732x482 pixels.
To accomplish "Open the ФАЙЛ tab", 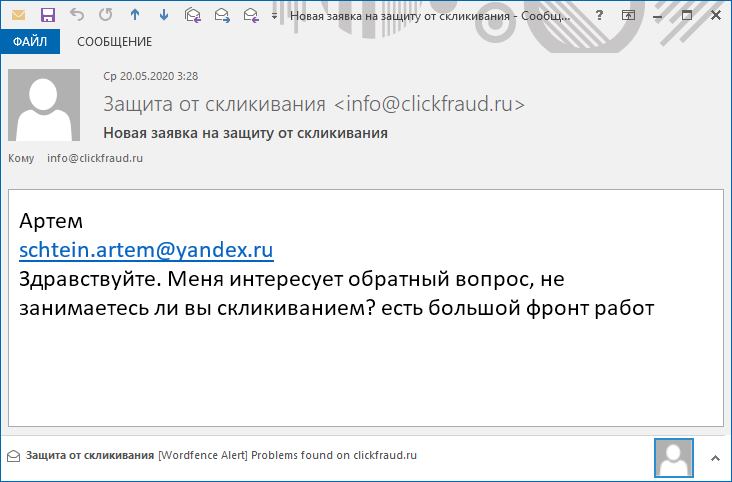I will (x=30, y=42).
